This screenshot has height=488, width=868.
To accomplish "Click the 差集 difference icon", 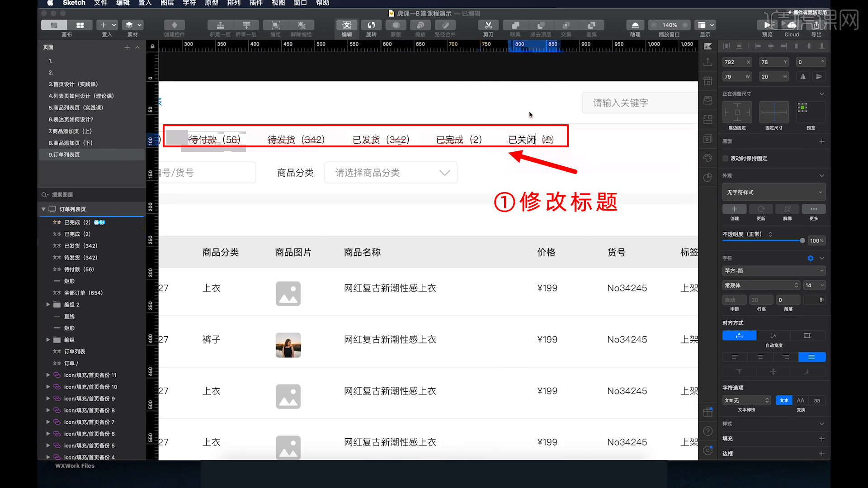I will tap(591, 25).
